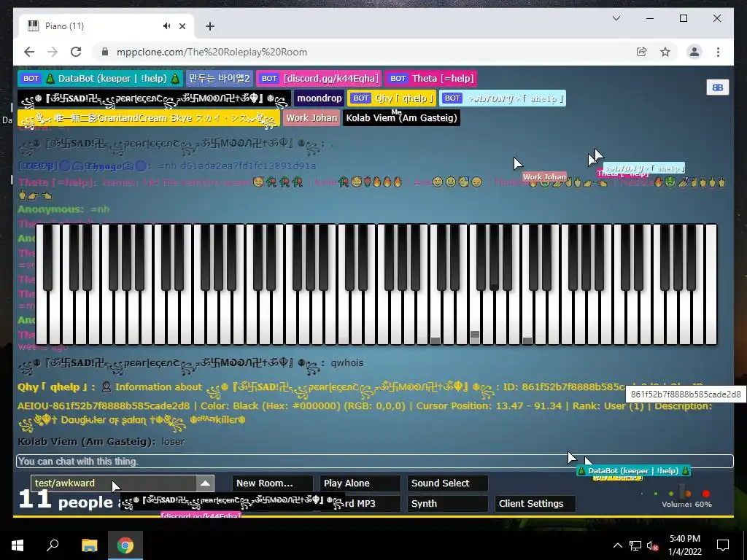This screenshot has height=560, width=747.
Task: Click the chat message 'loser'
Action: 173,441
